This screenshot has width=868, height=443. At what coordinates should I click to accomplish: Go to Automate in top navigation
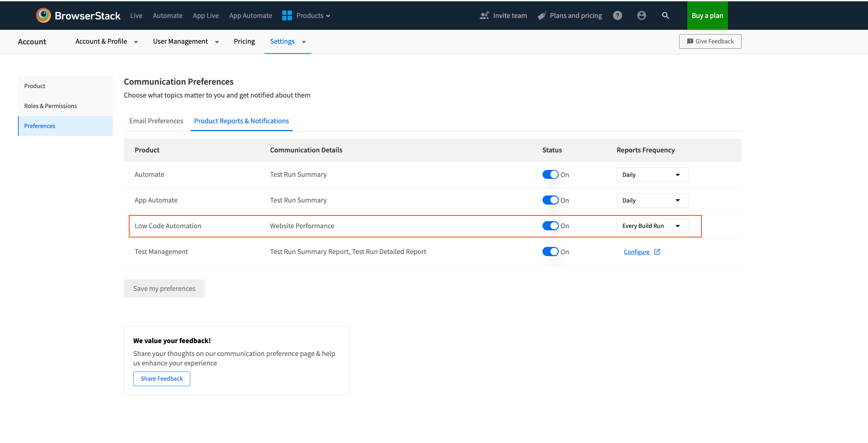tap(167, 16)
